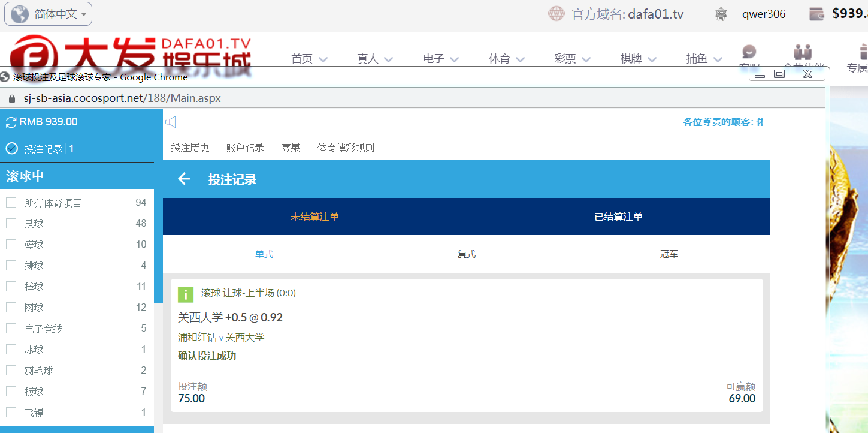Click the 滚球 让球-上半场 (0:0) label
Viewport: 868px width, 433px height.
click(249, 293)
